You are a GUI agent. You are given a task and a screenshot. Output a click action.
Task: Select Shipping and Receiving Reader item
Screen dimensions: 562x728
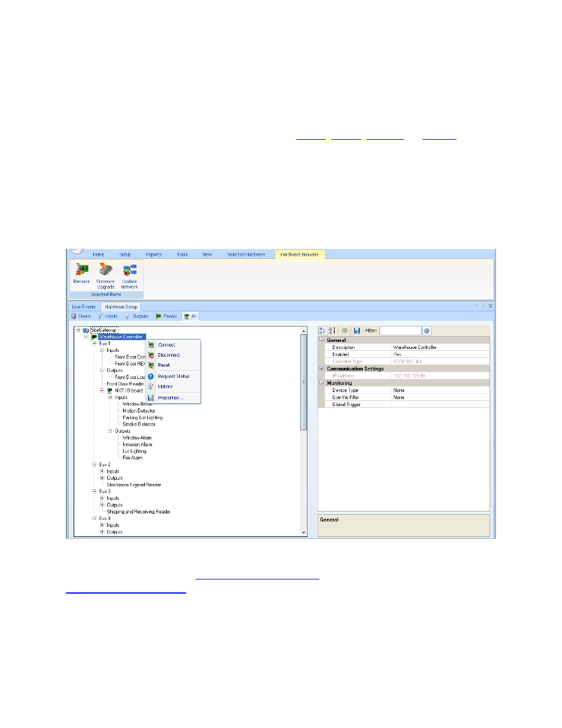138,512
